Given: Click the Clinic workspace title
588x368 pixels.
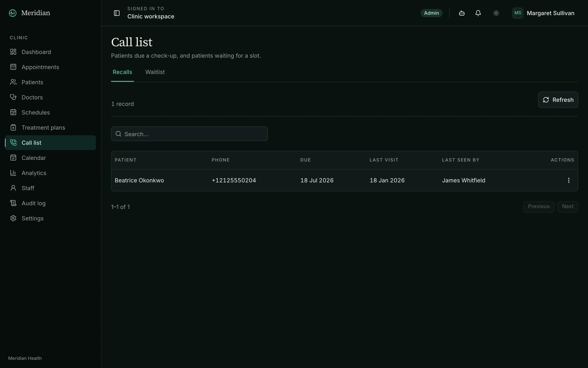Looking at the screenshot, I should coord(151,16).
